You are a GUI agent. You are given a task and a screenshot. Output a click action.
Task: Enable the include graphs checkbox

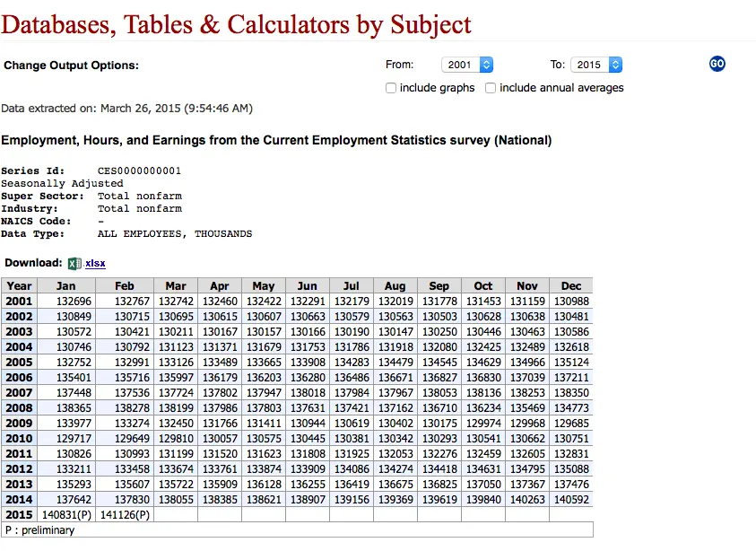coord(391,88)
